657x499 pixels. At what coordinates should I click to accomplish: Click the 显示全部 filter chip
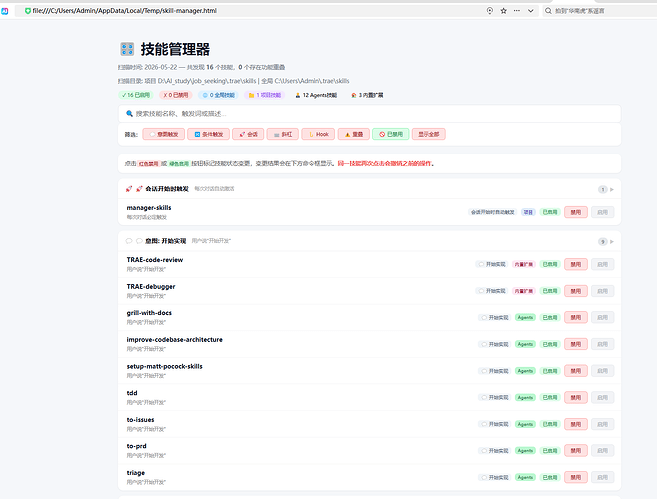click(x=429, y=134)
